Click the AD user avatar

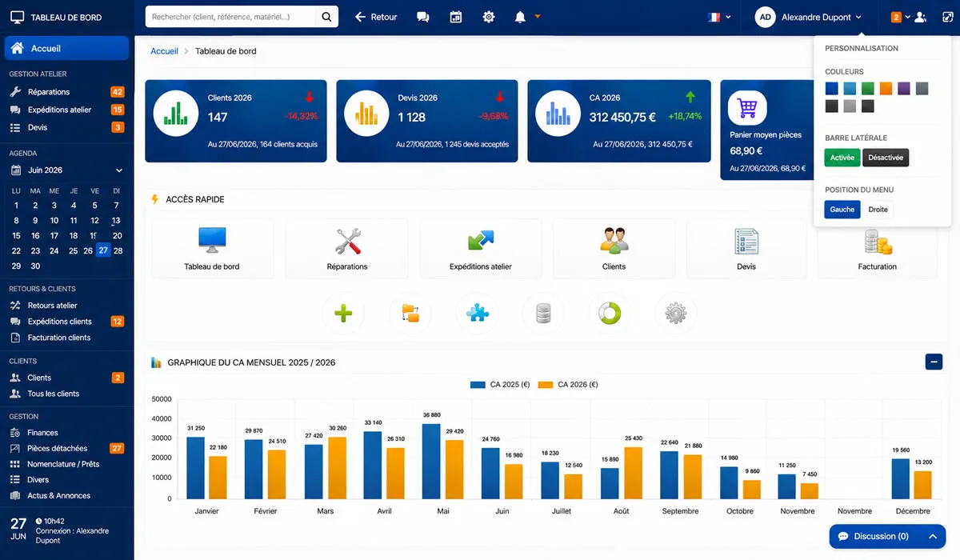pos(766,17)
